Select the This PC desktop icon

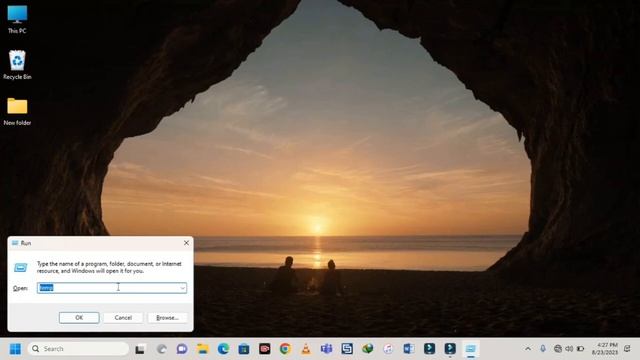(17, 20)
